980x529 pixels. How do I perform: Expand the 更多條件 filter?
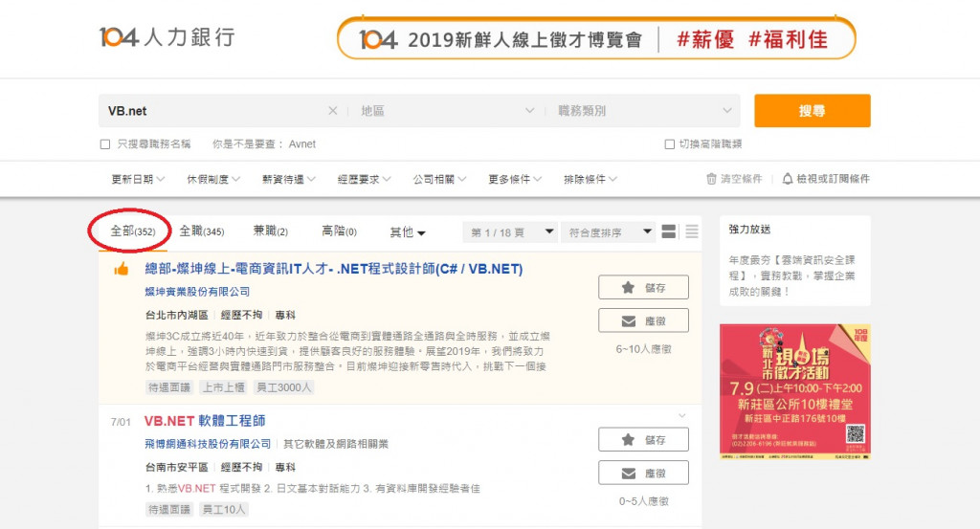[x=514, y=179]
